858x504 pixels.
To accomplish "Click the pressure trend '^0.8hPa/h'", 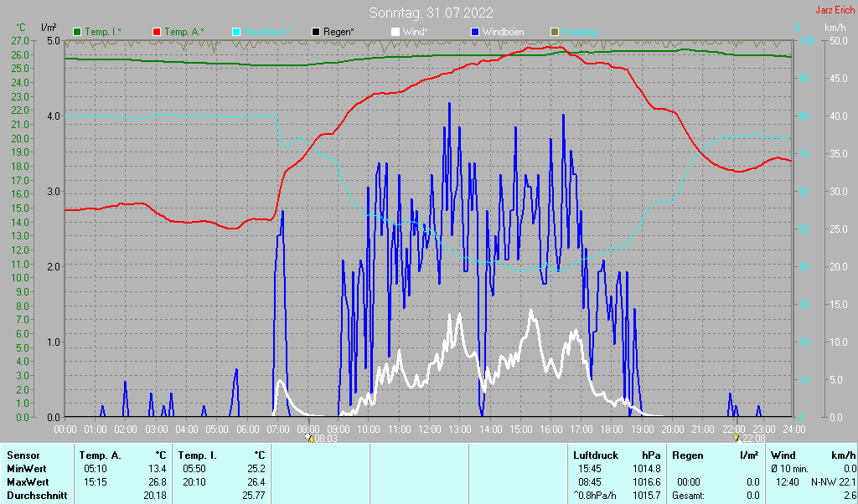I will 595,496.
